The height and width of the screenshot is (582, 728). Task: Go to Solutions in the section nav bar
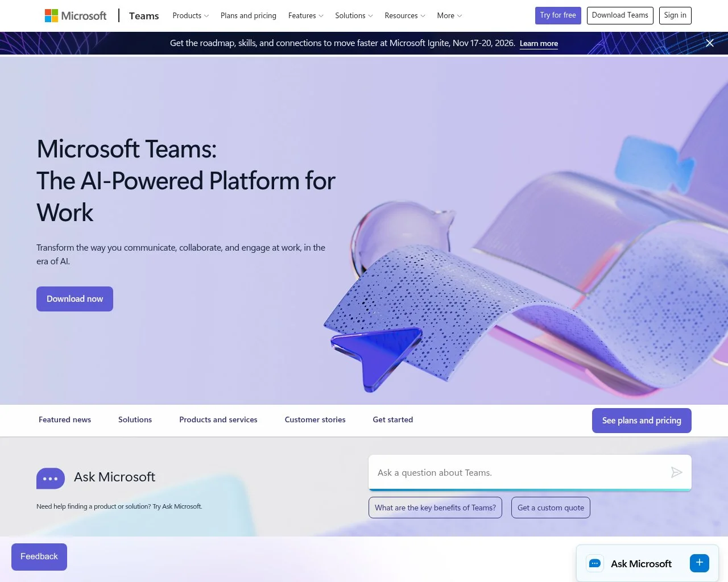(135, 420)
